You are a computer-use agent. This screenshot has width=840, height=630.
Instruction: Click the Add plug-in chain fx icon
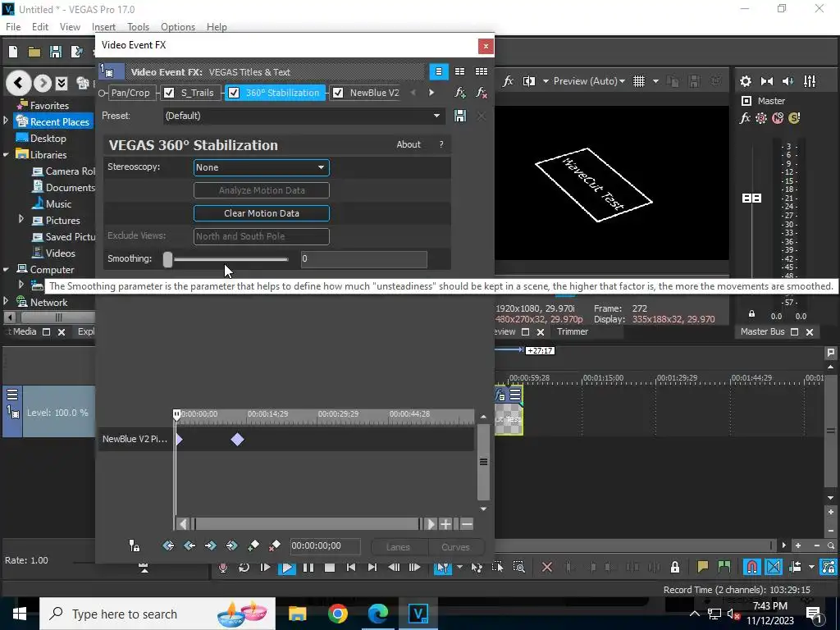[459, 93]
